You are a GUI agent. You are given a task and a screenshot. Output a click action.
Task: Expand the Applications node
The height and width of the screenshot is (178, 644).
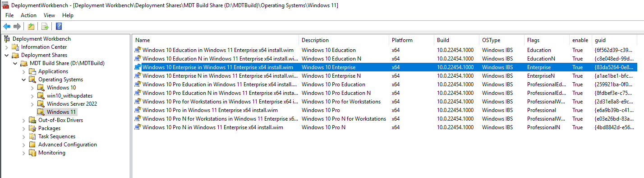(23, 71)
